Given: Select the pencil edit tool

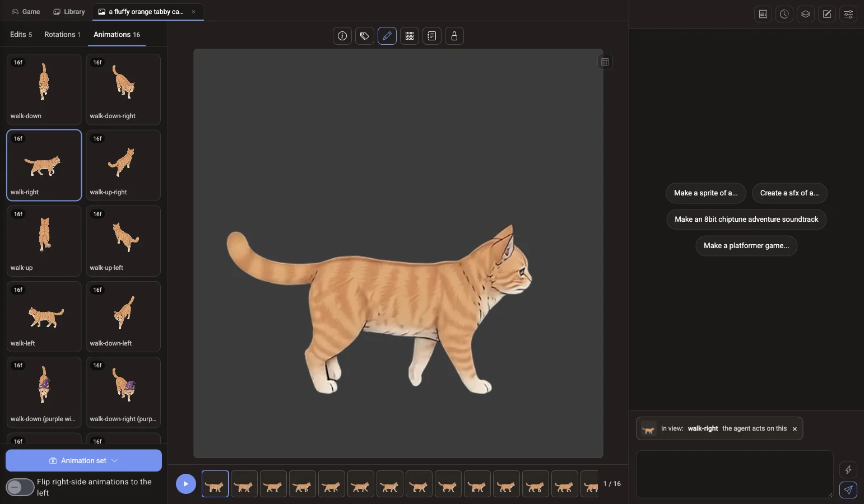Looking at the screenshot, I should [x=387, y=36].
